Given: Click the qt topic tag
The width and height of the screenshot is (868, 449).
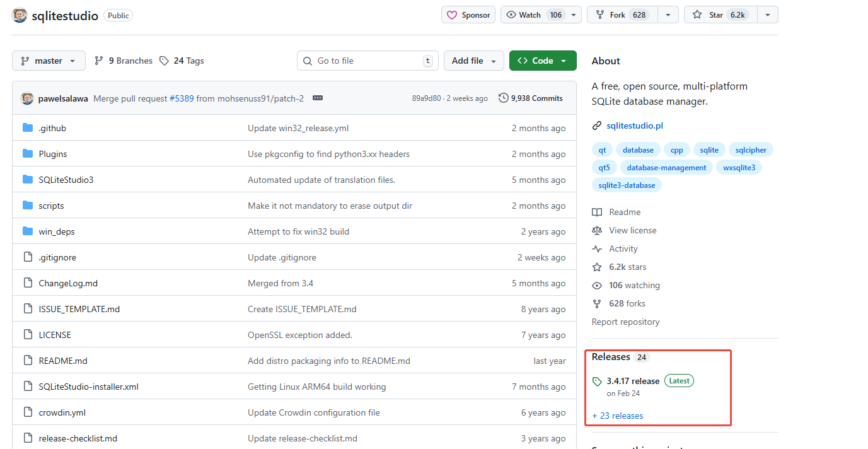Looking at the screenshot, I should click(x=602, y=150).
